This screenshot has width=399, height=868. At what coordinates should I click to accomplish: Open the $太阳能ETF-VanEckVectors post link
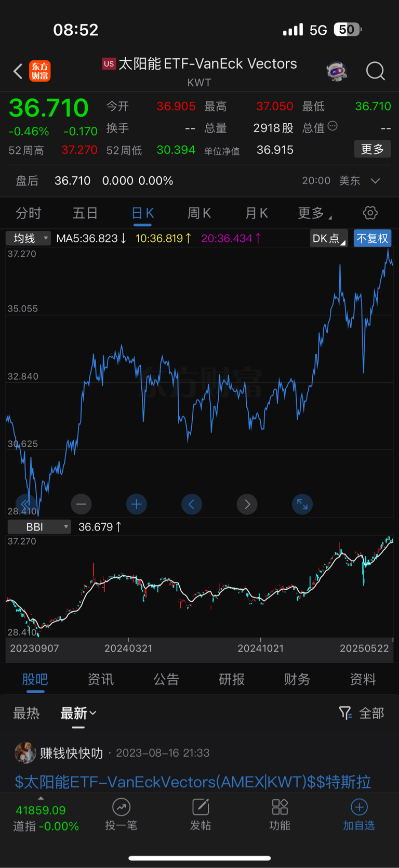click(193, 782)
